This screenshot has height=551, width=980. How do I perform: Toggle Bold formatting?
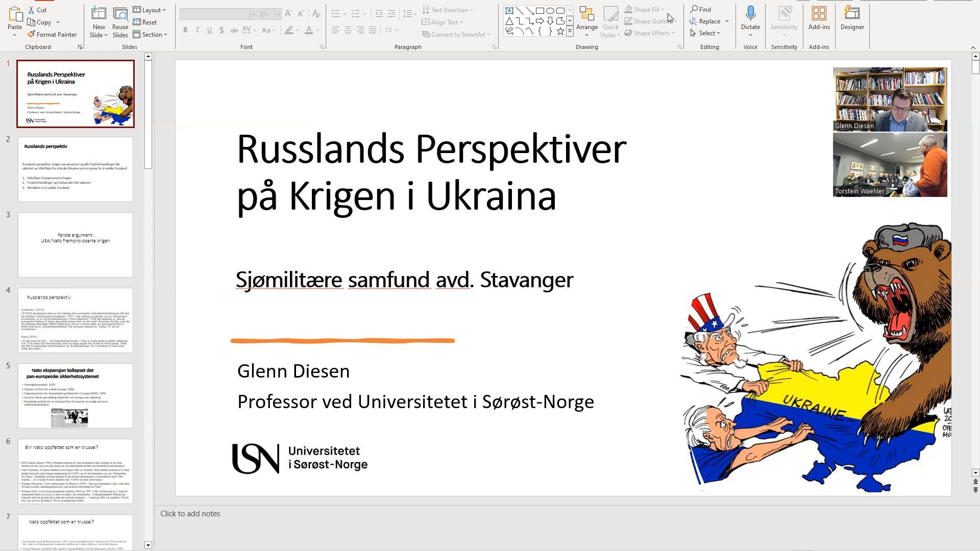click(185, 30)
